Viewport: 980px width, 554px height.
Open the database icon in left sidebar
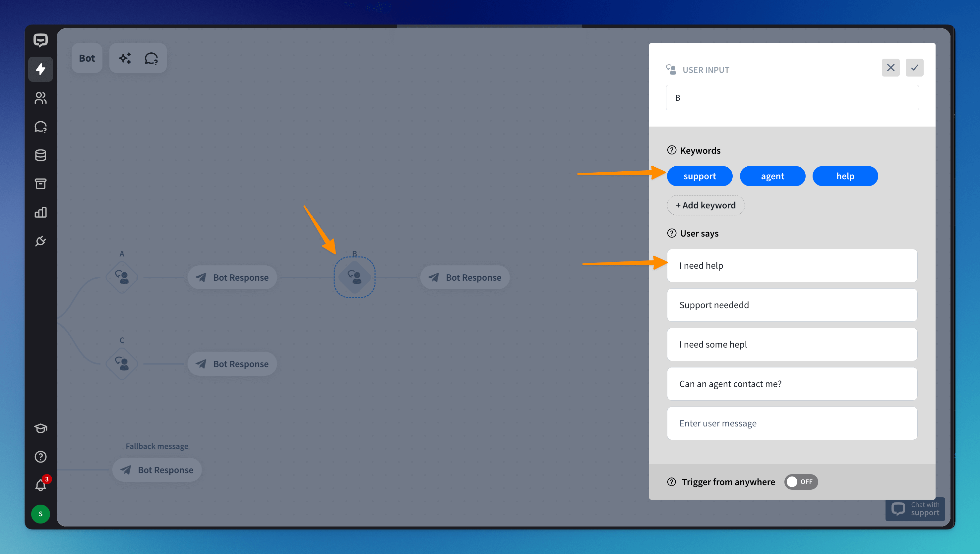pyautogui.click(x=40, y=155)
